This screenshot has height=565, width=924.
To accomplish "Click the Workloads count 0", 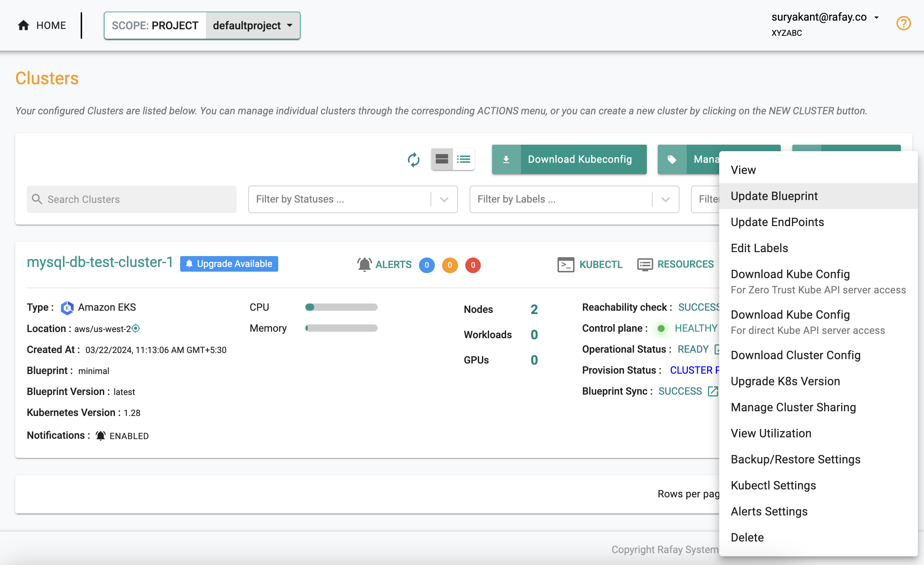I will 534,335.
